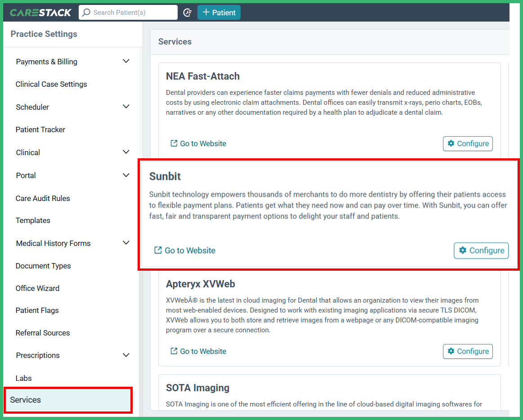Open Patient Tracker settings
The height and width of the screenshot is (420, 523).
40,130
